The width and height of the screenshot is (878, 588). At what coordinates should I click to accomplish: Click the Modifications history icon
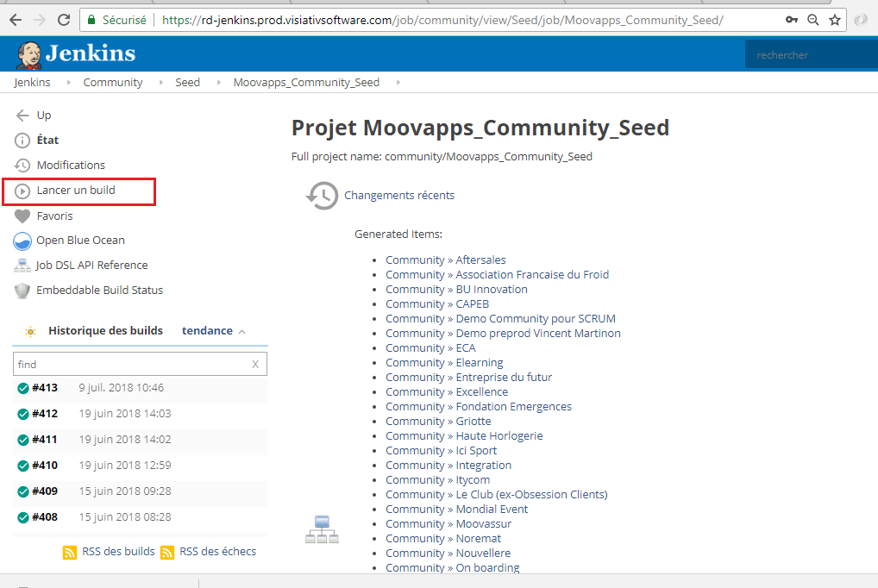click(x=22, y=166)
